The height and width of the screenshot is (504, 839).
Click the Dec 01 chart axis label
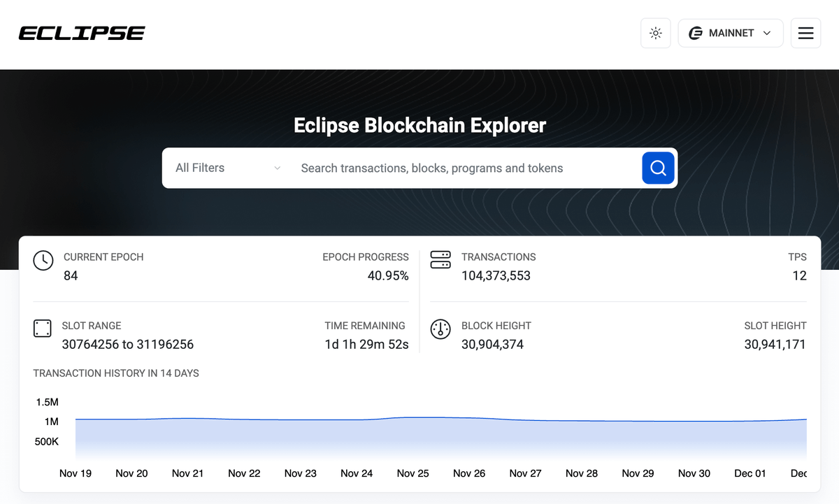tap(750, 473)
